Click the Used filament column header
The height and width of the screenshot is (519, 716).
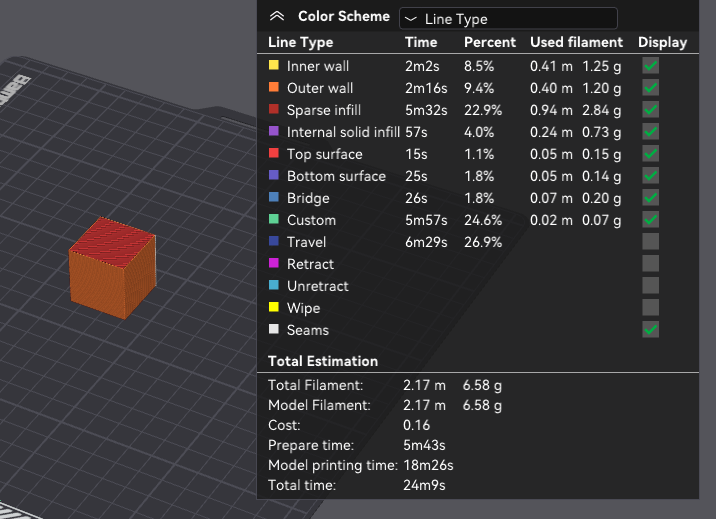576,42
